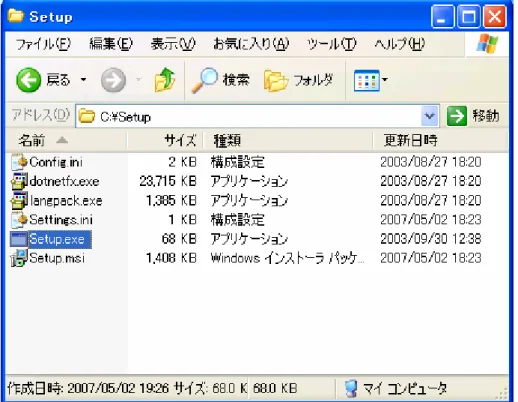Screen dimensions: 518x402
Task: Select the Setup.exe file icon
Action: [19, 239]
